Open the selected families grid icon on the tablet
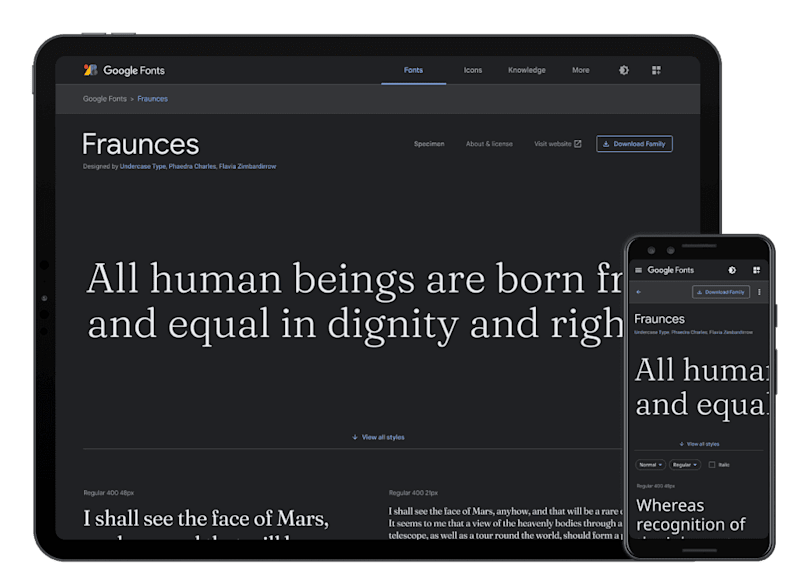 point(656,70)
